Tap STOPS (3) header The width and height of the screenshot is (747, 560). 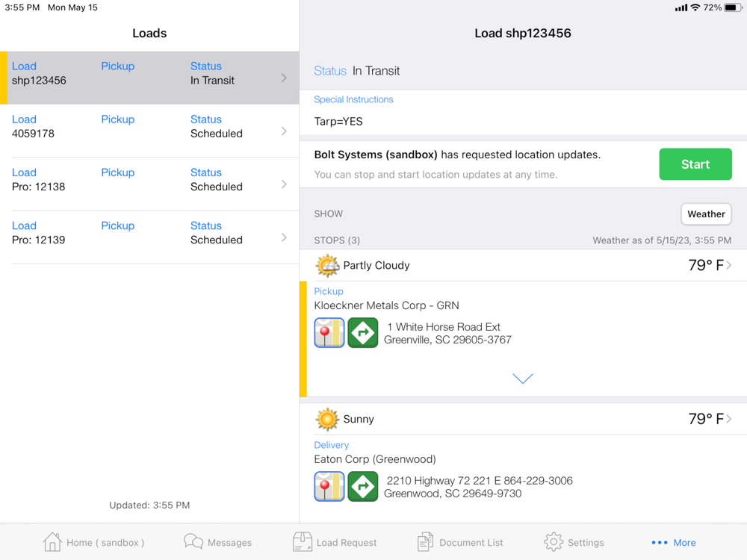coord(337,240)
